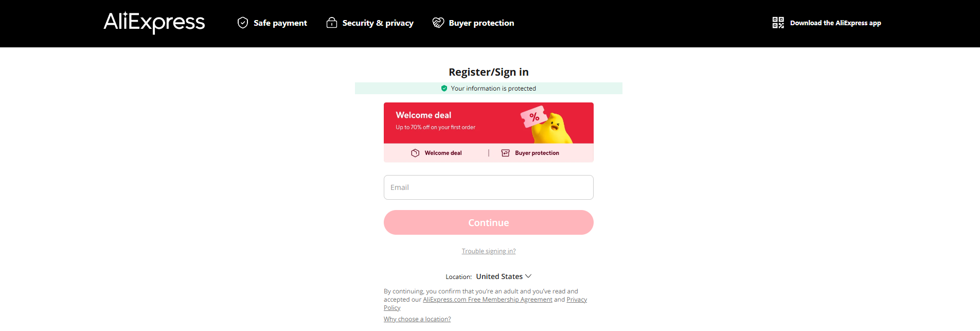Click the Buyer protection handshake icon
The image size is (980, 331).
point(438,23)
